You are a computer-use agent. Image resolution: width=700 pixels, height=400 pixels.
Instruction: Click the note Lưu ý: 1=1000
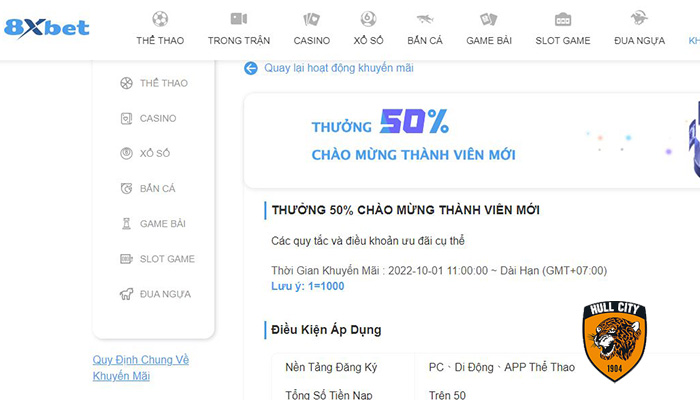click(x=308, y=286)
